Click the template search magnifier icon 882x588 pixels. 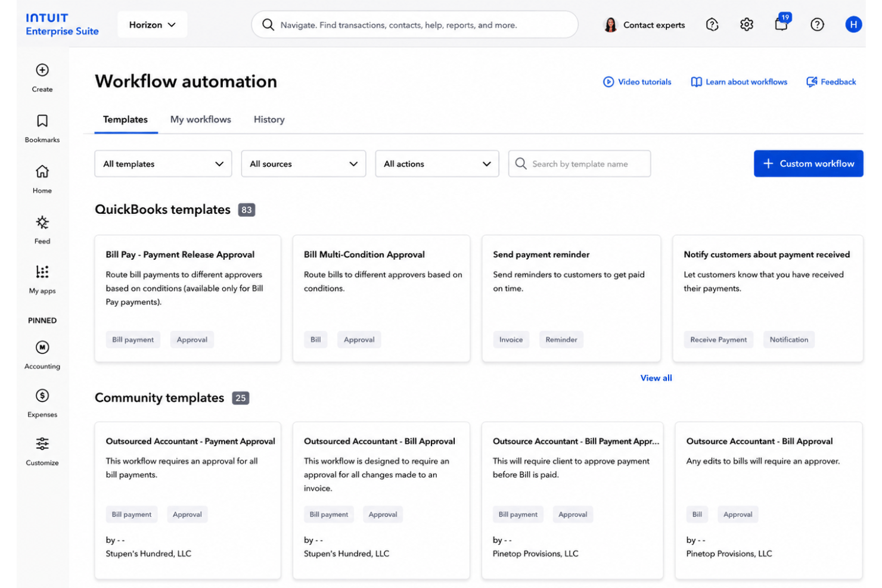521,163
